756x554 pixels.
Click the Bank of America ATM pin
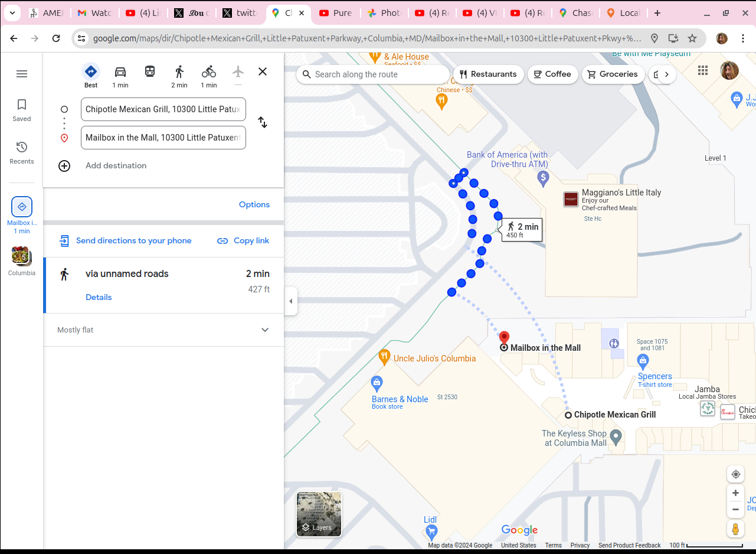(x=544, y=177)
